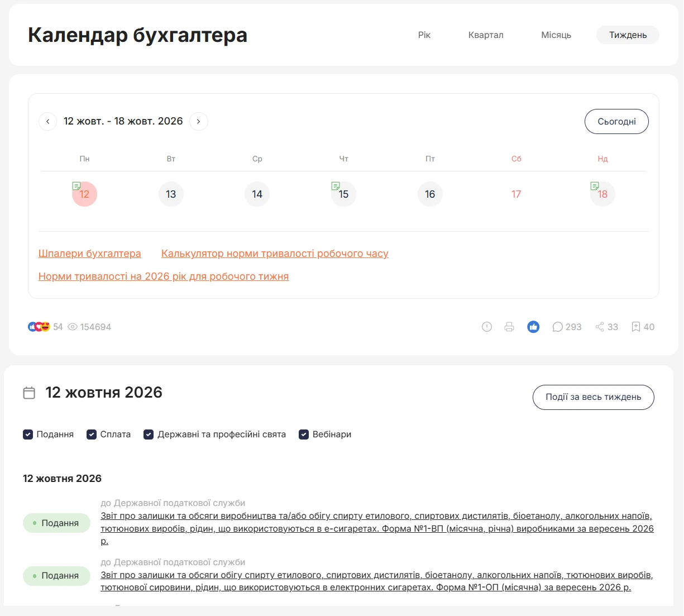
Task: Click the eye views icon beside 154694
Action: click(73, 327)
